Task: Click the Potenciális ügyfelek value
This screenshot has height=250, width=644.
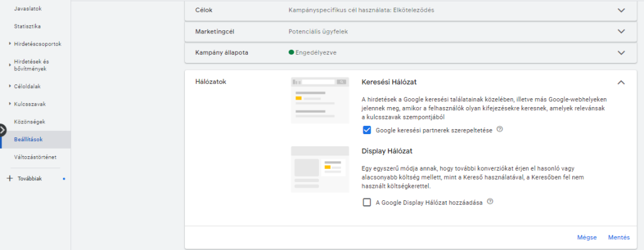Action: point(318,31)
